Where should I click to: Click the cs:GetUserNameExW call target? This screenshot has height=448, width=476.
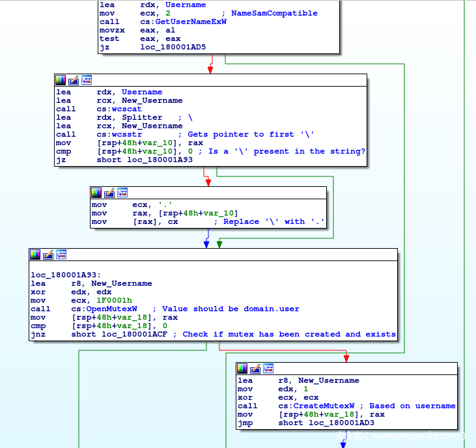click(x=183, y=21)
